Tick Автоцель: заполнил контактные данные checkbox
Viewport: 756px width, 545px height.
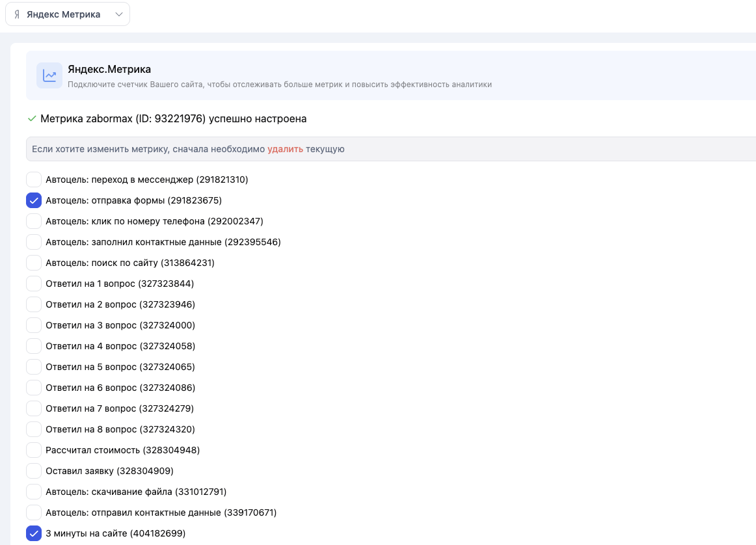[34, 242]
